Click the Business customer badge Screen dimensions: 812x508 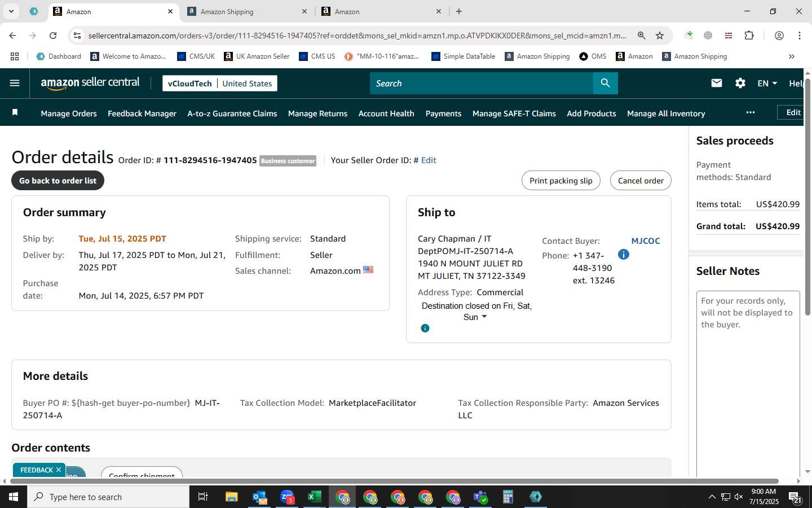click(288, 161)
